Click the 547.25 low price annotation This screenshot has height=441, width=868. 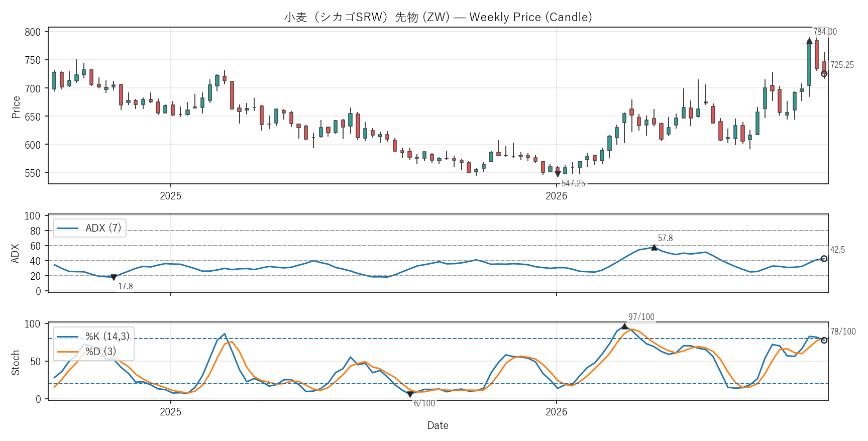click(x=573, y=183)
